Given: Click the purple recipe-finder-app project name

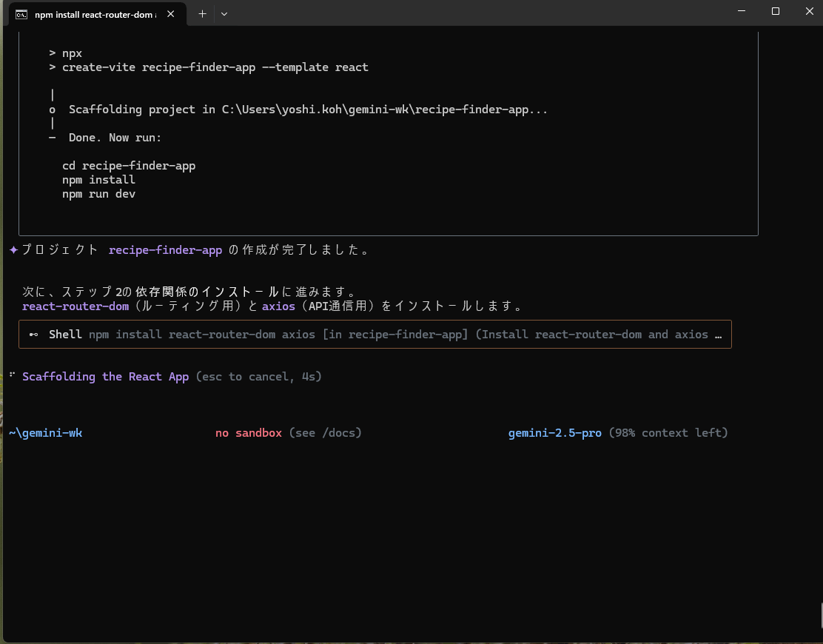Looking at the screenshot, I should pyautogui.click(x=165, y=250).
